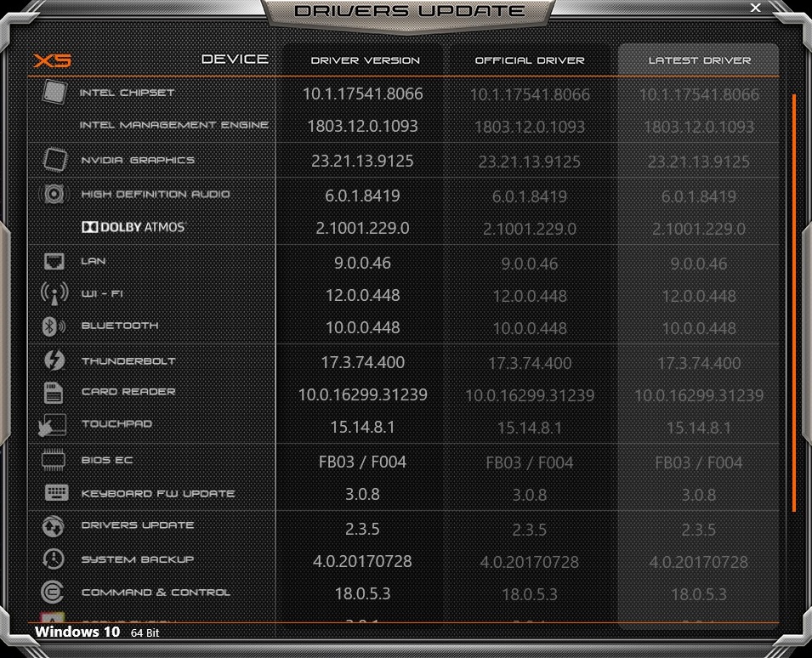812x658 pixels.
Task: Select official driver 1803.12.0.1093 value
Action: coord(529,127)
